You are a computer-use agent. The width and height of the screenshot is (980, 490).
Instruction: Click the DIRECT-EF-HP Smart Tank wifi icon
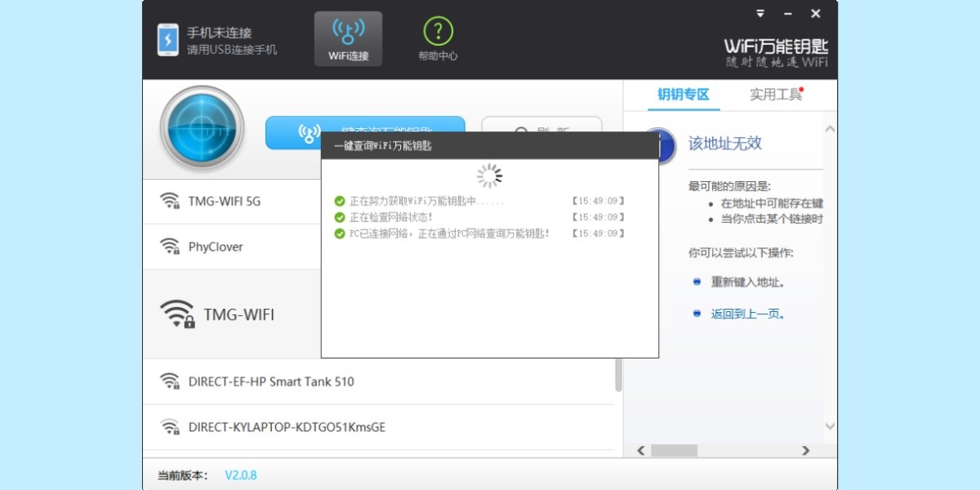pyautogui.click(x=170, y=381)
